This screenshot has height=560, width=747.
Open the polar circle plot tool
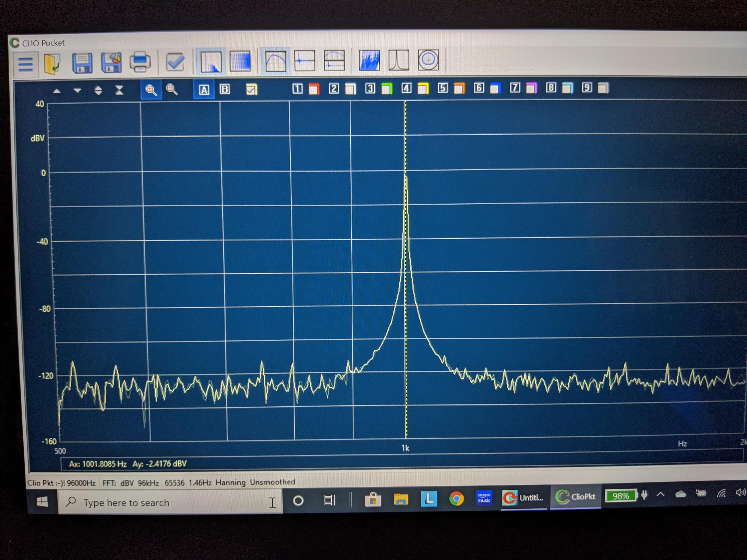tap(428, 60)
